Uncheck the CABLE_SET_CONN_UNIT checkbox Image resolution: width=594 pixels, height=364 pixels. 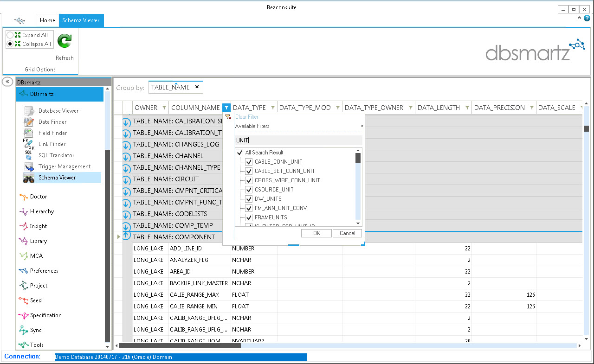point(249,171)
